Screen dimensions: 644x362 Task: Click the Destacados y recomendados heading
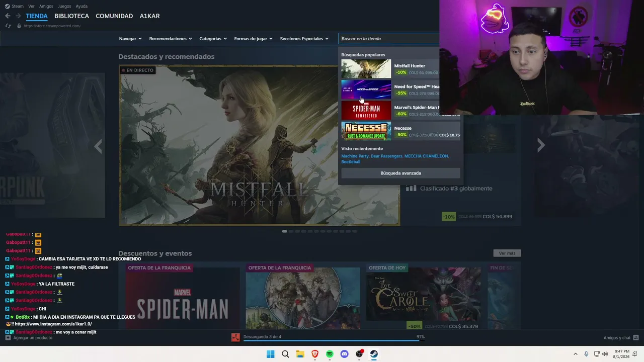pyautogui.click(x=167, y=57)
